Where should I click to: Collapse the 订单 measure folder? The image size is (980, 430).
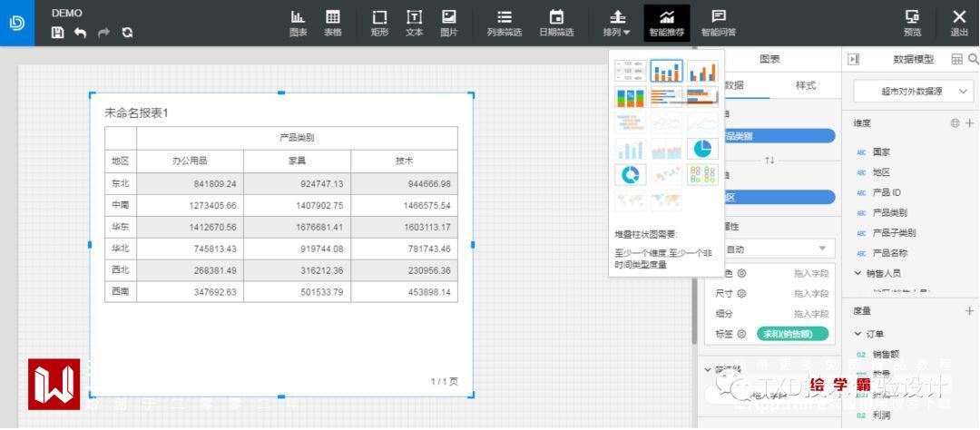click(x=858, y=335)
